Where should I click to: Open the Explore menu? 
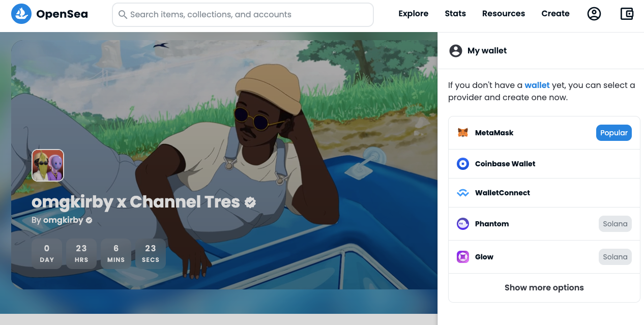(x=413, y=14)
